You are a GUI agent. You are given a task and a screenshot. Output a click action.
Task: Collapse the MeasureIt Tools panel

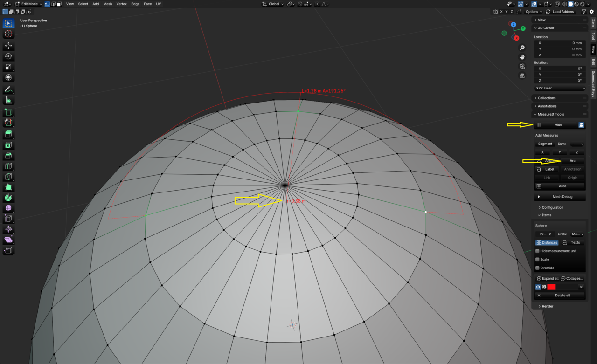[x=560, y=114]
